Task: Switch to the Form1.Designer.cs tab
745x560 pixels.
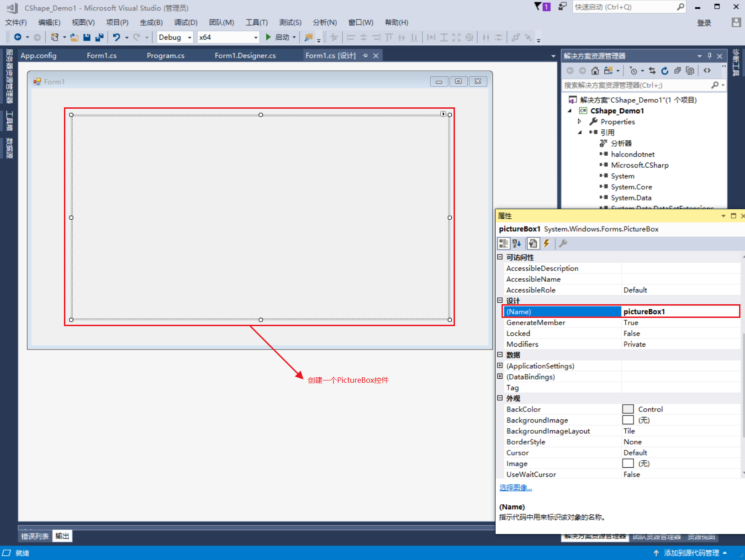Action: point(245,55)
